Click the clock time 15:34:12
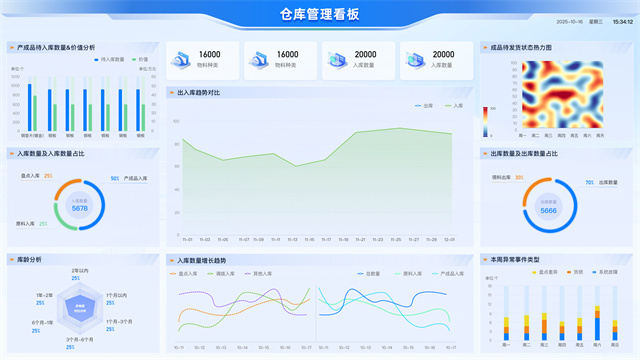640x360 pixels. [622, 22]
